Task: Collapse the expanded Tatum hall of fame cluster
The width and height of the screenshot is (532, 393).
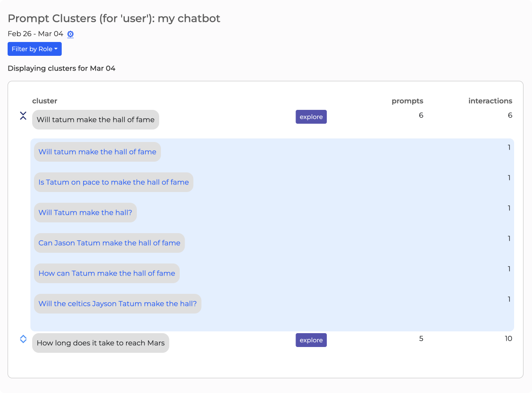Action: tap(23, 116)
